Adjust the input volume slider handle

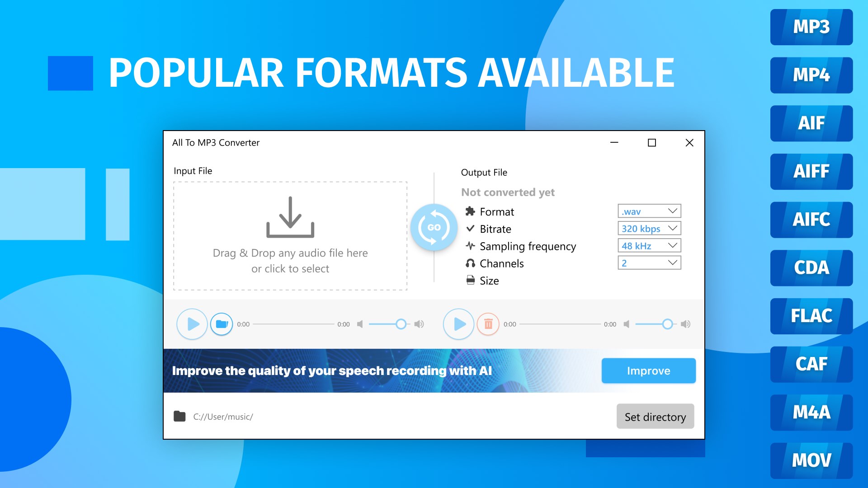point(401,324)
